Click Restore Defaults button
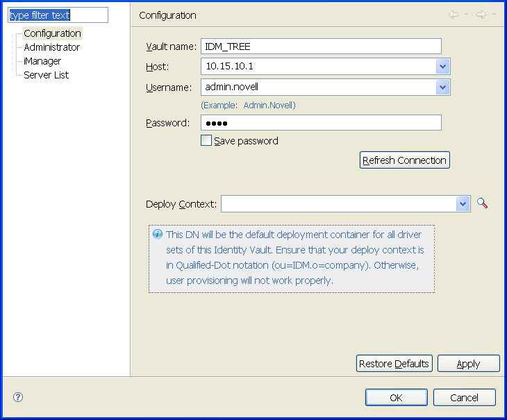The image size is (507, 420). (x=394, y=364)
